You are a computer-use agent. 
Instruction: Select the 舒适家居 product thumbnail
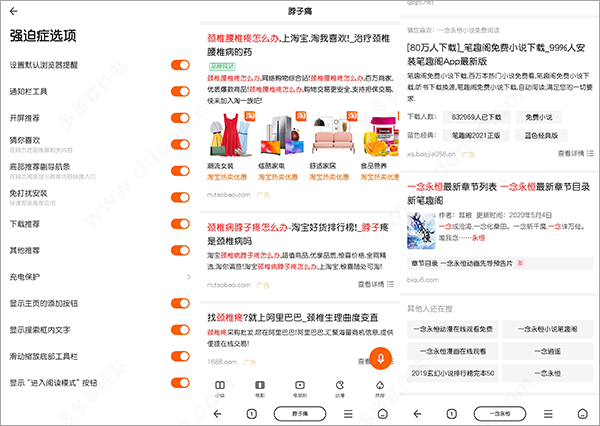click(x=334, y=134)
